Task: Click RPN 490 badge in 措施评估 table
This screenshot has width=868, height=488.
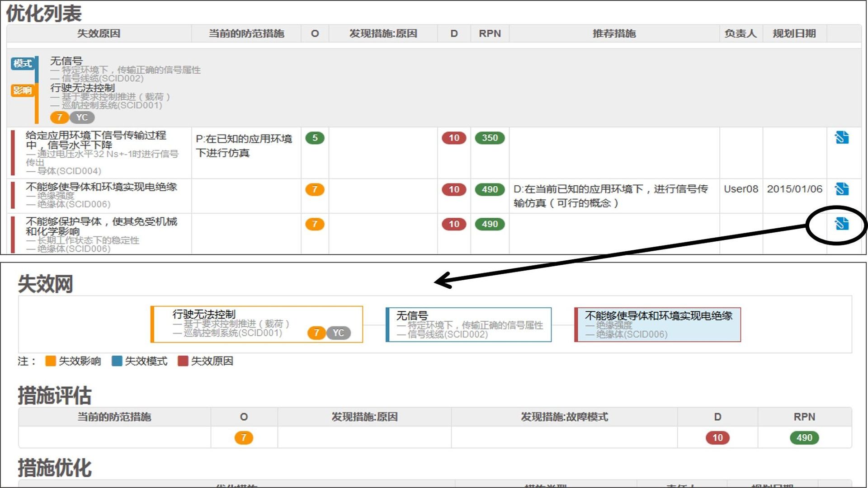Action: click(804, 437)
